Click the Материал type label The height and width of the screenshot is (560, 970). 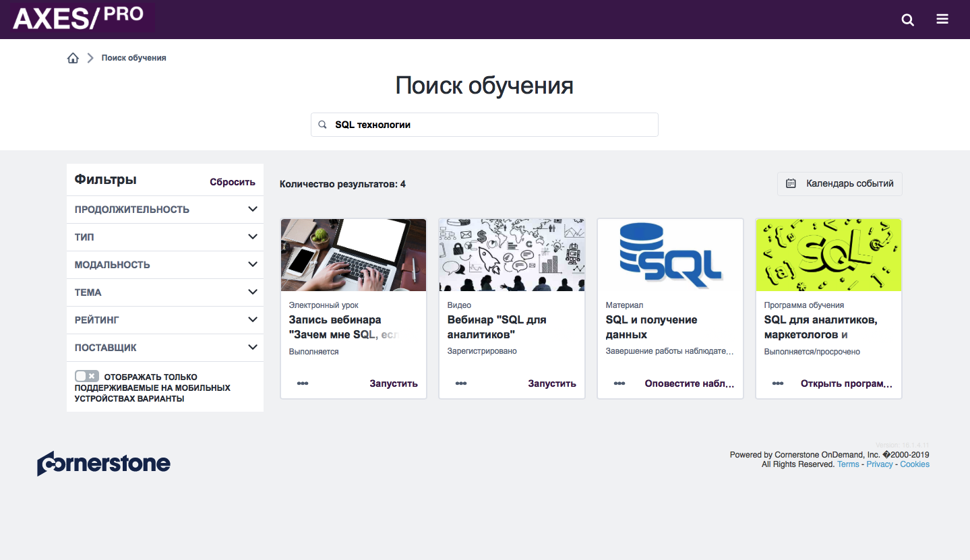point(625,305)
